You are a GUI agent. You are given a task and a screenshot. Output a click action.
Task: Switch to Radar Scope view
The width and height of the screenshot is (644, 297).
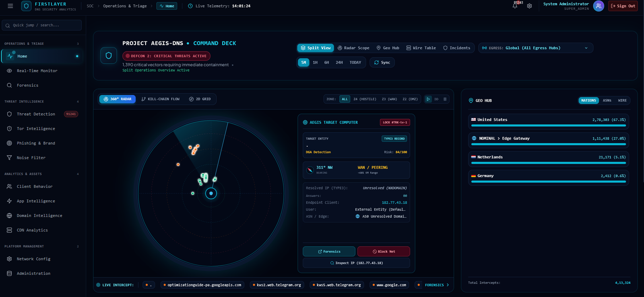pos(353,48)
